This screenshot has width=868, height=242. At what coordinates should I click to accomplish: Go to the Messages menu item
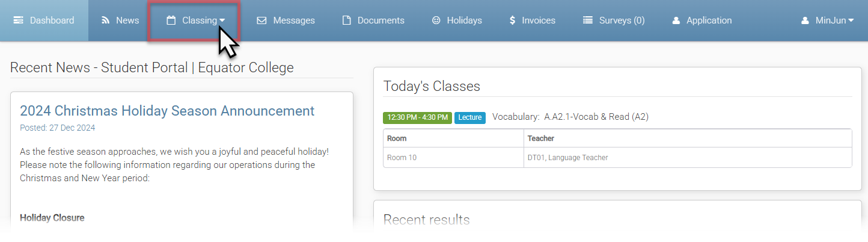tap(294, 20)
